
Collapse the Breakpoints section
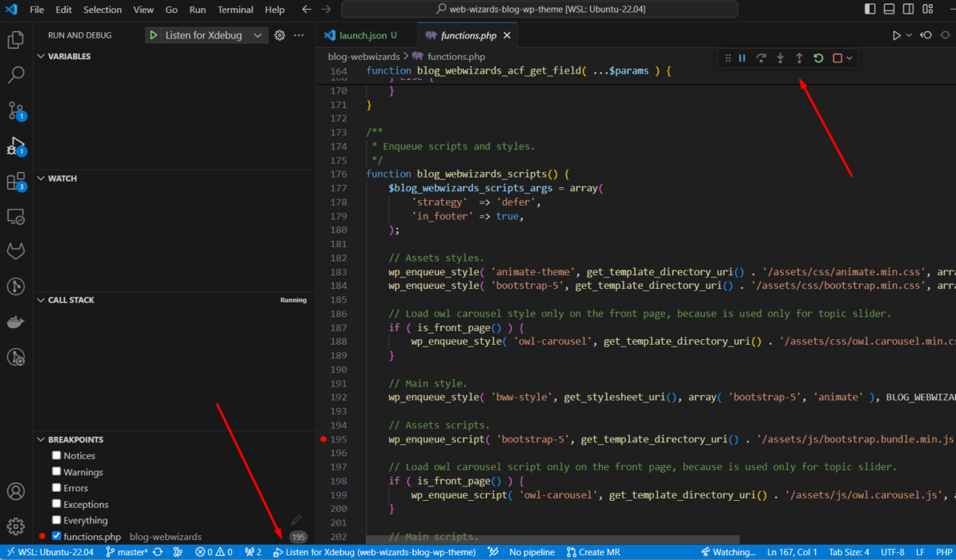click(x=41, y=439)
